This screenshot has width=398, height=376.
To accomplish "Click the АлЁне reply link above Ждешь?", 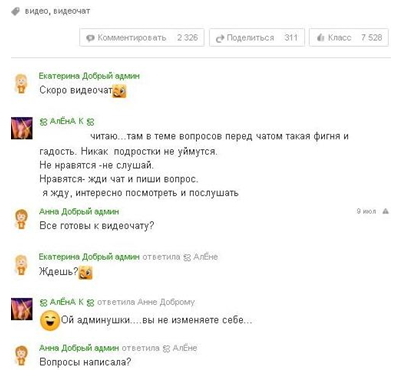I will (201, 257).
